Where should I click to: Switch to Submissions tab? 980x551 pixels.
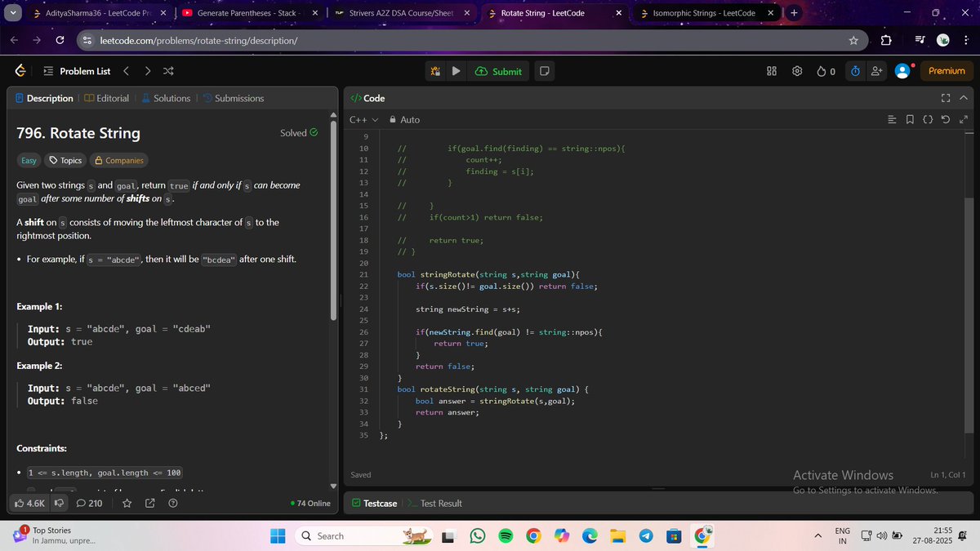point(233,98)
